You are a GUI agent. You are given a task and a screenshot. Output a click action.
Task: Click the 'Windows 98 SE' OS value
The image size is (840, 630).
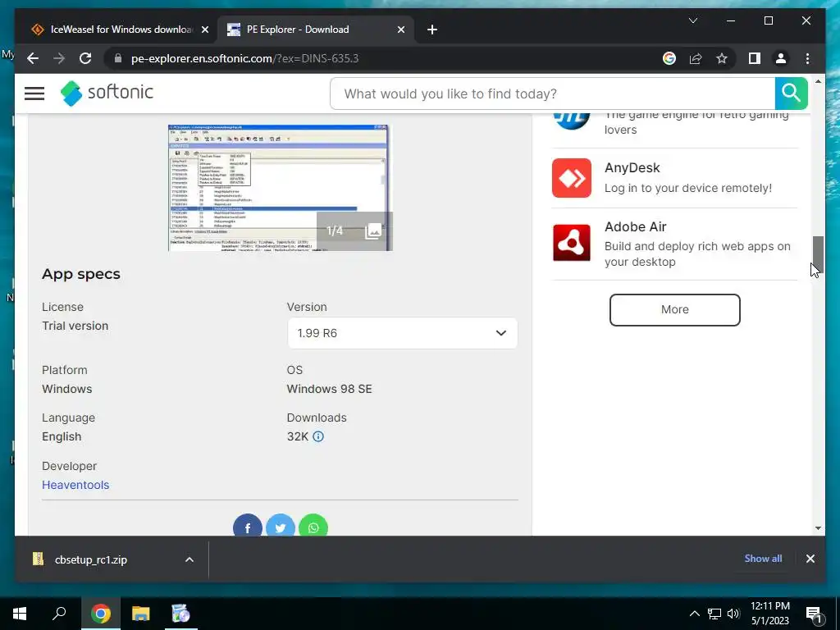pyautogui.click(x=330, y=389)
